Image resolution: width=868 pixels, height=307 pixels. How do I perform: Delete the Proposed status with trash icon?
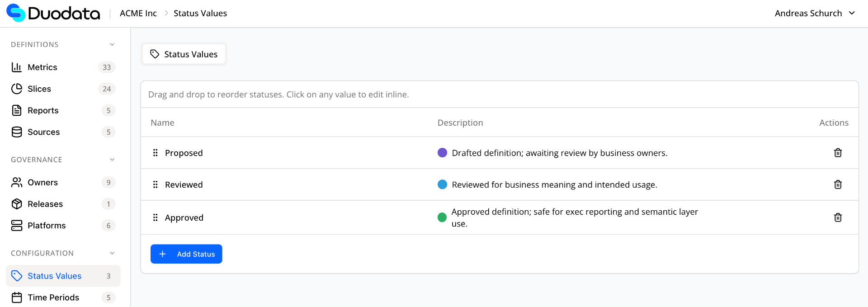838,152
